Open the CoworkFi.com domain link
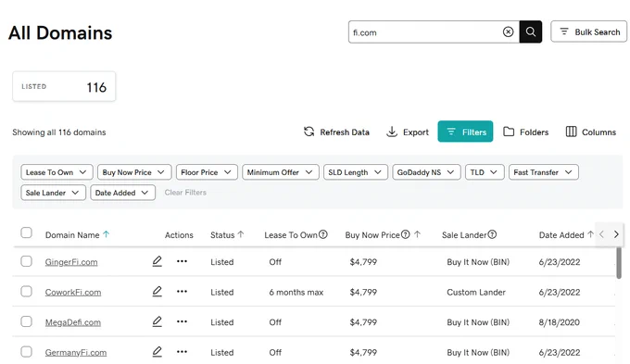The height and width of the screenshot is (364, 630). pos(73,292)
